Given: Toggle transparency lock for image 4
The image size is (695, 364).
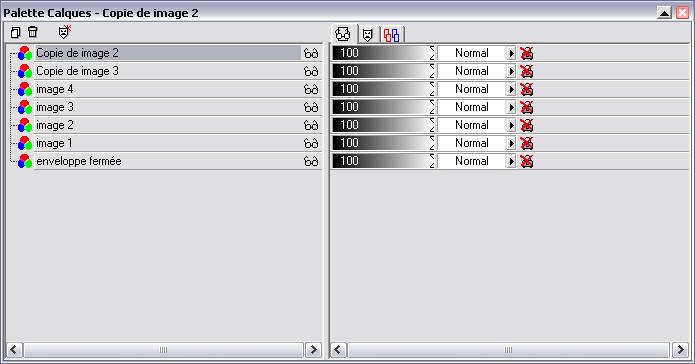Looking at the screenshot, I should click(x=527, y=89).
